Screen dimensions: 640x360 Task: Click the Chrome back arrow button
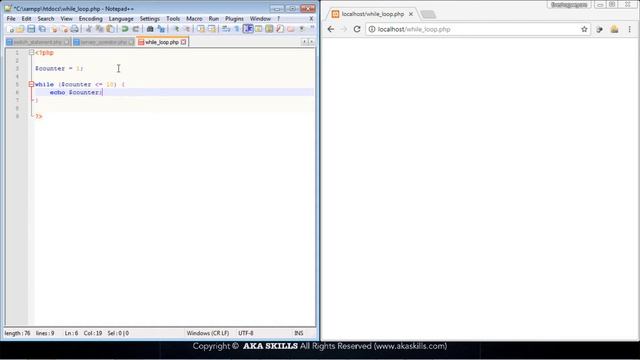331,29
